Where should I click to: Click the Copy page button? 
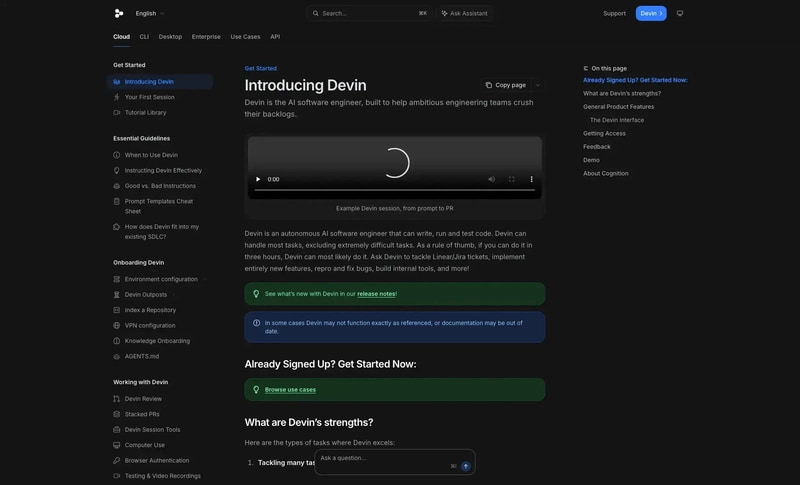pyautogui.click(x=506, y=85)
